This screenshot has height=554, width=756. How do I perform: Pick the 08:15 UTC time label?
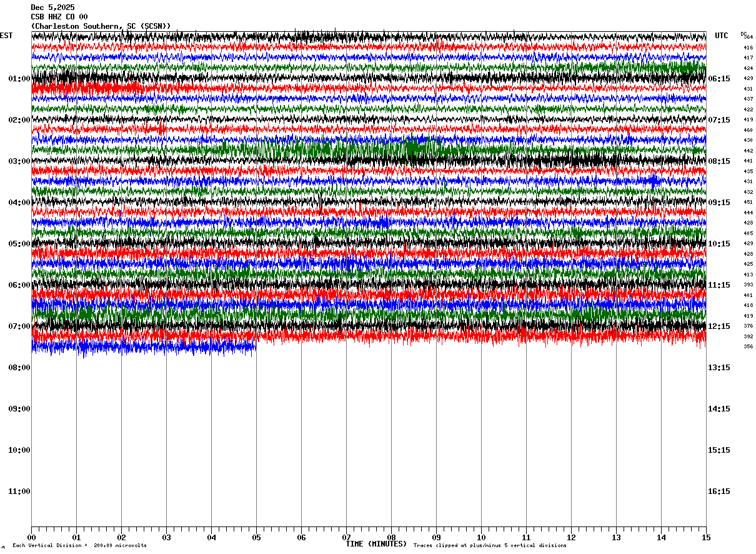point(719,161)
